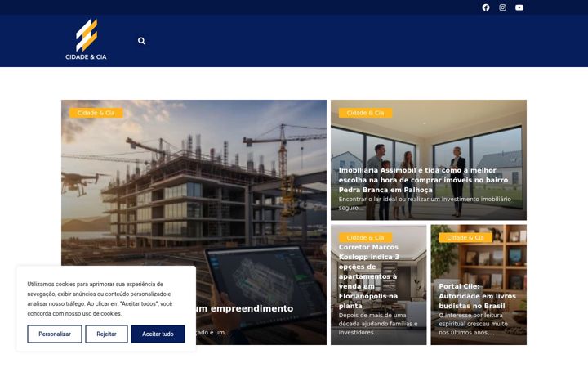588x368 pixels.
Task: Open Imobiliária Assimobil article headline
Action: 423,180
